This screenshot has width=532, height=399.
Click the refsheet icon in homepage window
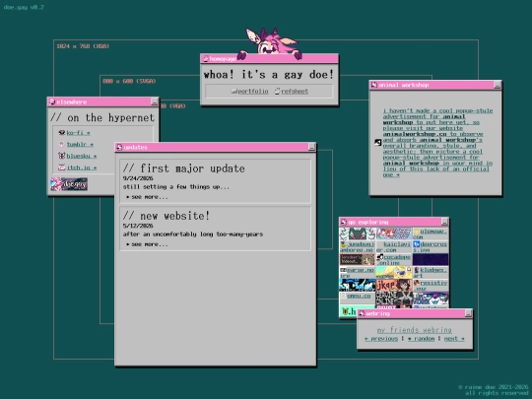click(x=277, y=91)
